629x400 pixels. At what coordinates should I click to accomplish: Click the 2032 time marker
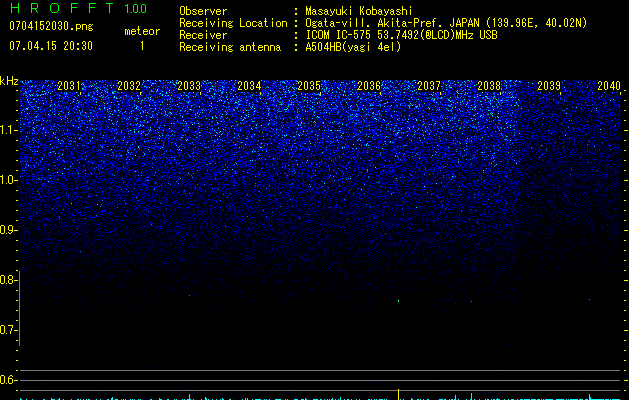click(129, 85)
